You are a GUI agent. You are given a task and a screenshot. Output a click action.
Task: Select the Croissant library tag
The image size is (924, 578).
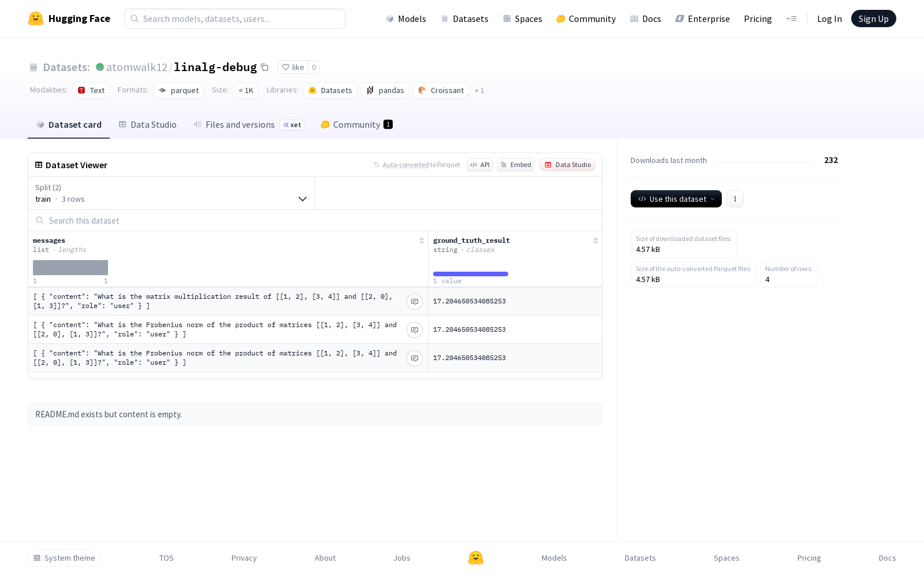[441, 90]
